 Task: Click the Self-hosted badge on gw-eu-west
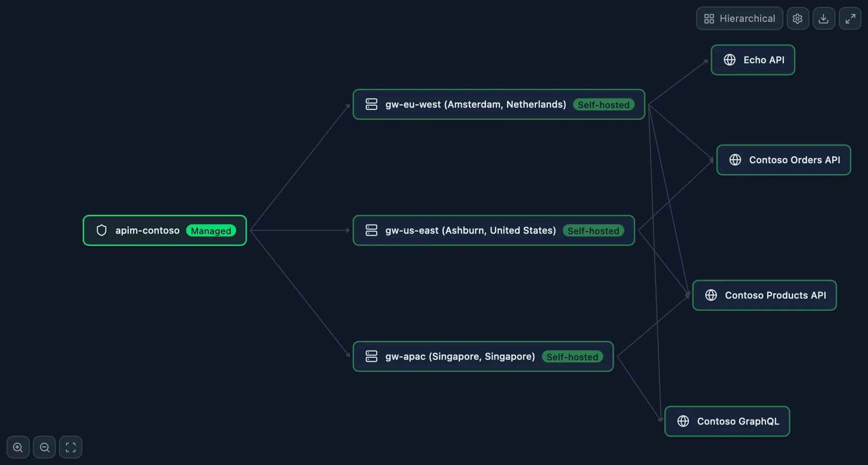tap(604, 105)
